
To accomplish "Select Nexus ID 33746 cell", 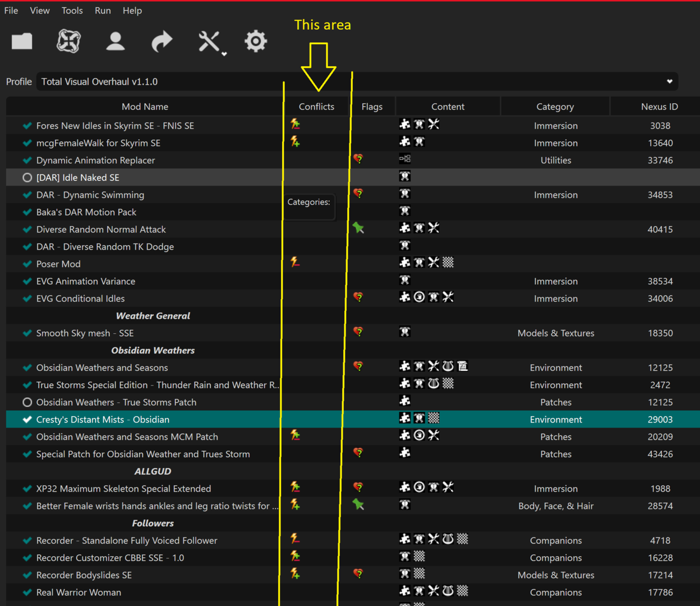I will (660, 160).
